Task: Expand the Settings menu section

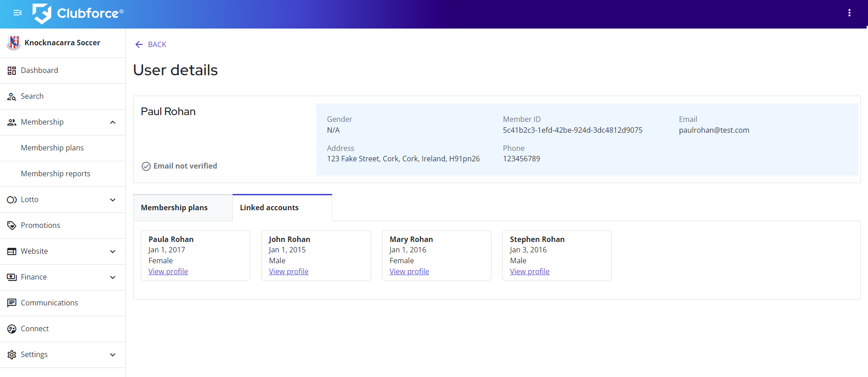Action: tap(113, 355)
